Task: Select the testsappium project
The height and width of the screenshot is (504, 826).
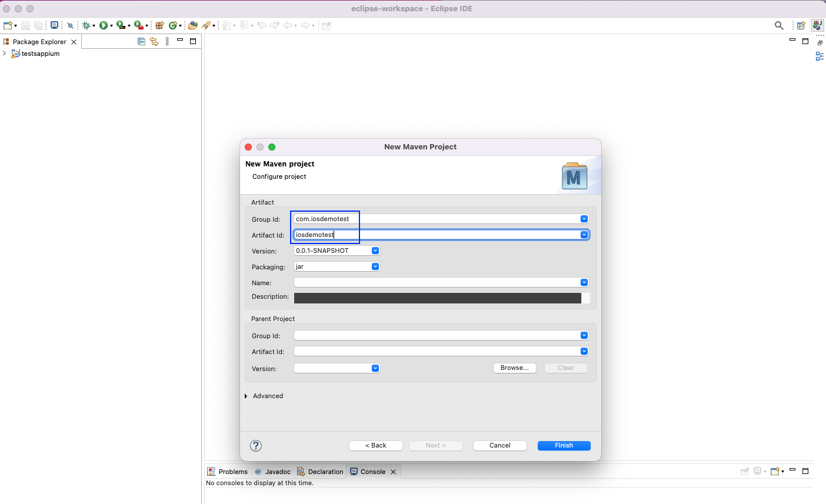Action: pos(41,54)
